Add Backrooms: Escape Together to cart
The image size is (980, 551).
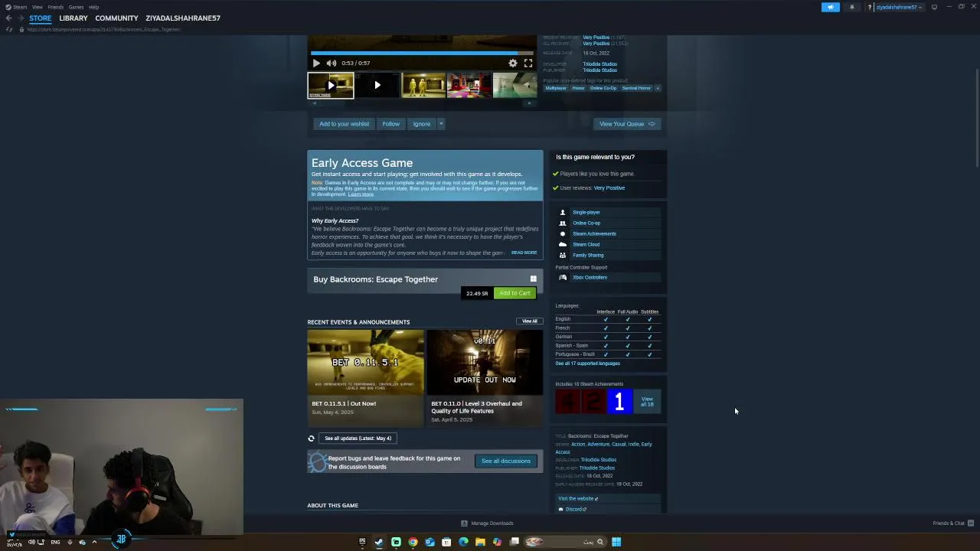(x=514, y=293)
